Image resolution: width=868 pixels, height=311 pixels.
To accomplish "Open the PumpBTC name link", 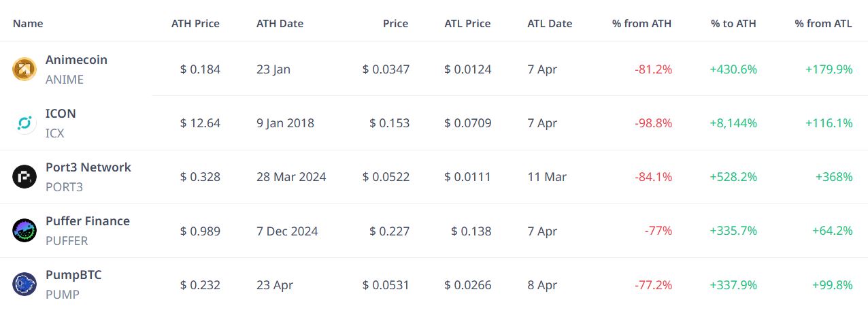I will [x=73, y=275].
